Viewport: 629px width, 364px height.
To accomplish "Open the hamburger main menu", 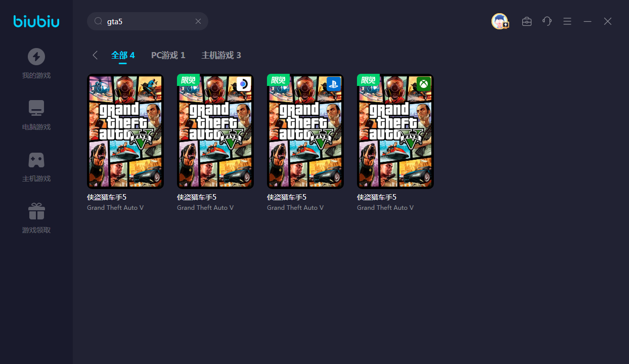I will (567, 21).
